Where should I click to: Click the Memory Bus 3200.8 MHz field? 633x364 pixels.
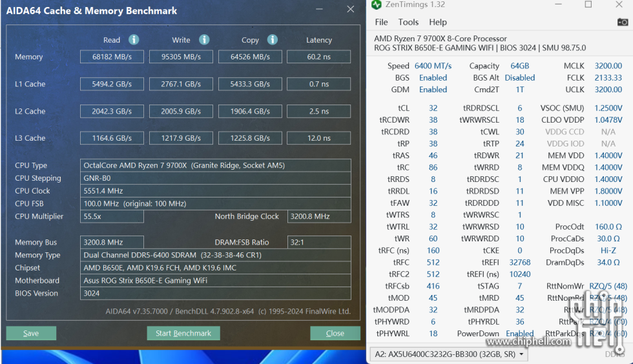[x=112, y=242]
